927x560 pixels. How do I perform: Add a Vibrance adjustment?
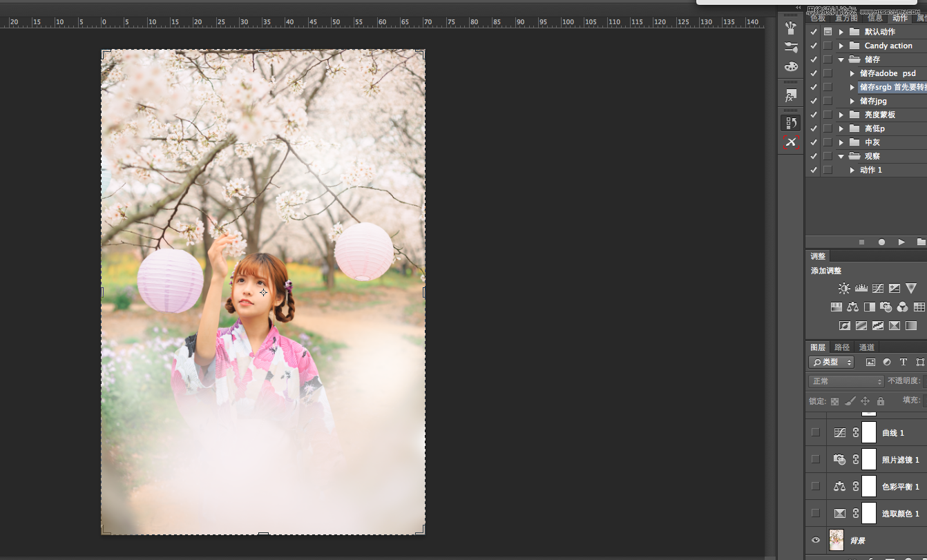(x=911, y=289)
